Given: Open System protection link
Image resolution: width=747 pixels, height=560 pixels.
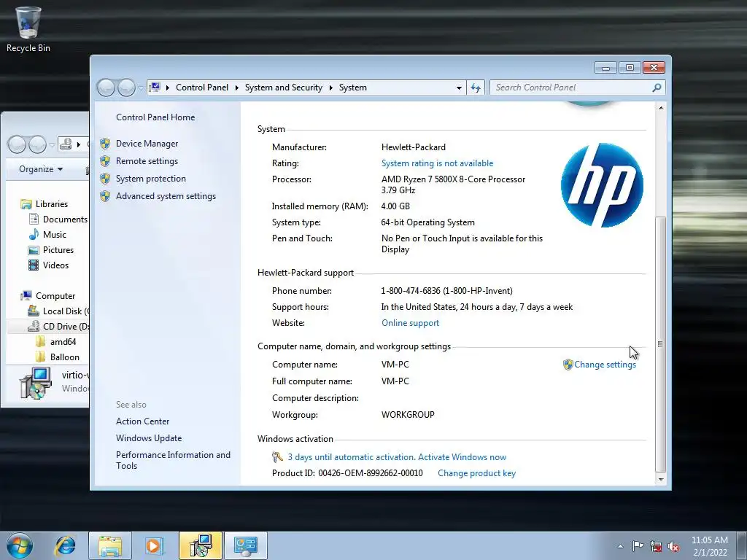Looking at the screenshot, I should coord(150,179).
